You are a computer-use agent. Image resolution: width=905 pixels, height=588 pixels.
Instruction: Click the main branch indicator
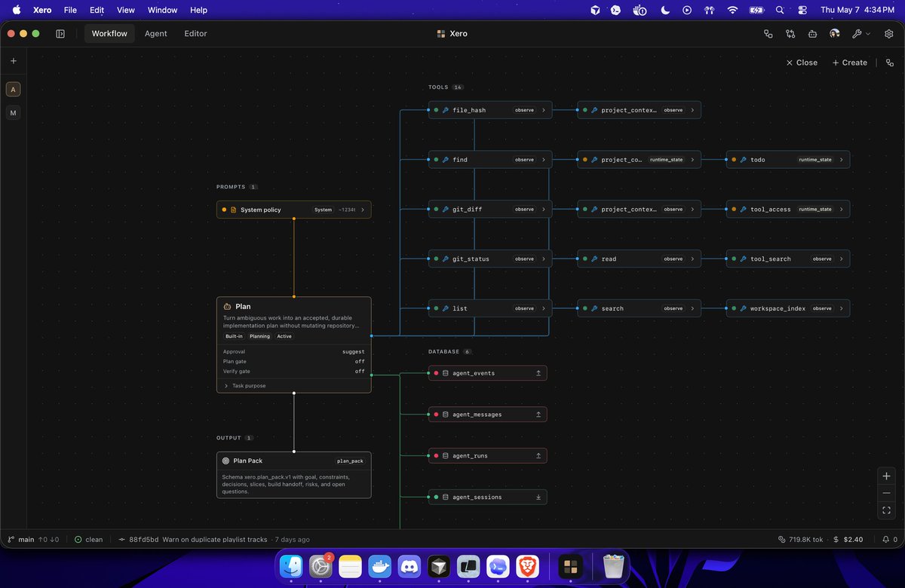[x=33, y=540]
